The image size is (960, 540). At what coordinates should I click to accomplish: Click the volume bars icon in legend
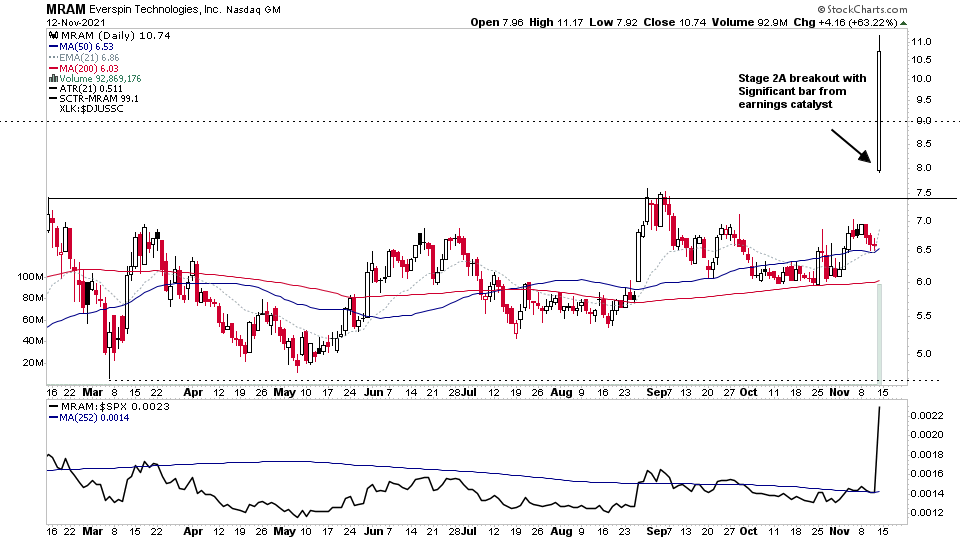[x=53, y=78]
